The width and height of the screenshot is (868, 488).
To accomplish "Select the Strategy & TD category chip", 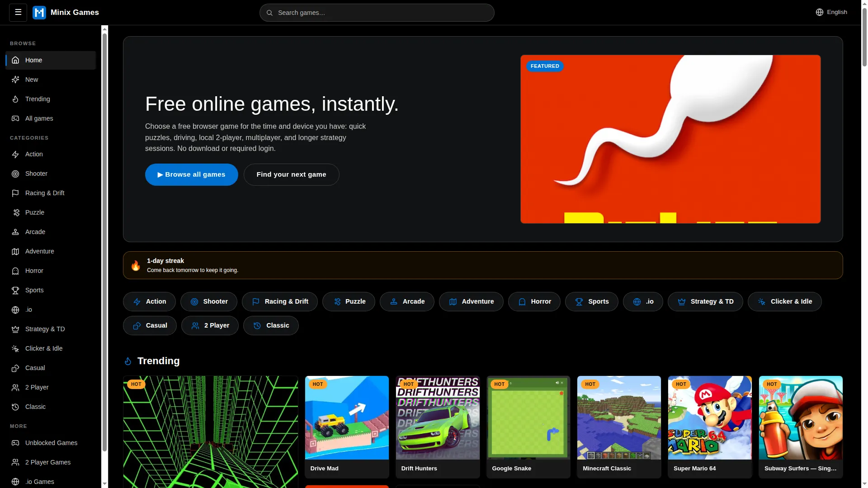I will (x=705, y=301).
